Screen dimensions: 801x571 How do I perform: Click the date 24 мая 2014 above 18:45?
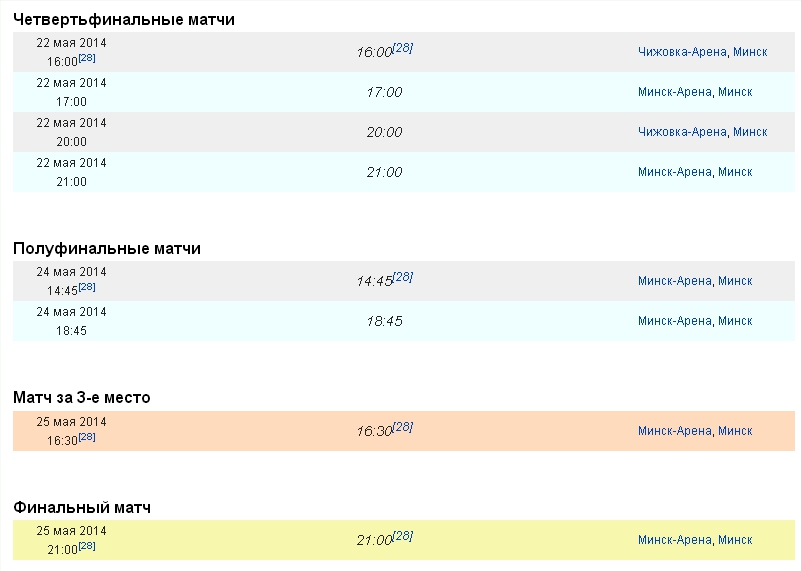pos(72,312)
